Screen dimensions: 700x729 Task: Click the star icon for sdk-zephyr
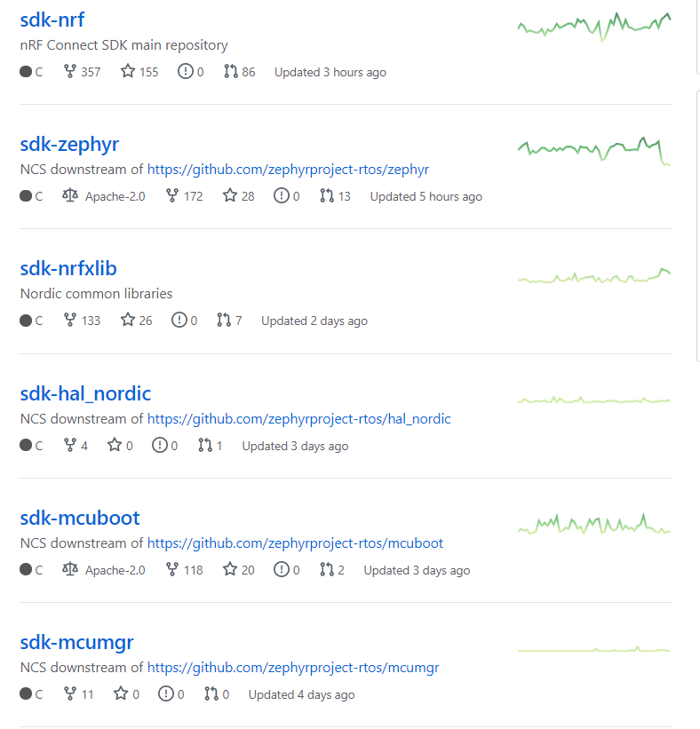230,196
